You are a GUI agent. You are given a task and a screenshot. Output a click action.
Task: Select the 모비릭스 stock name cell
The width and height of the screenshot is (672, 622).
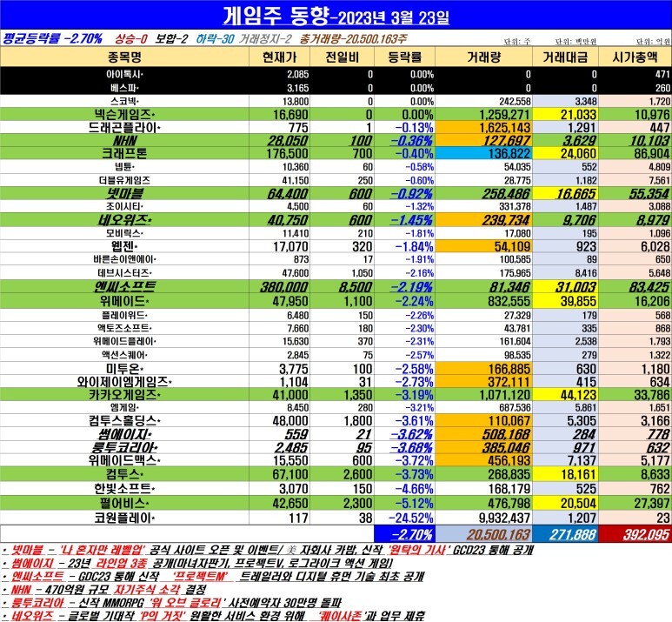point(124,233)
